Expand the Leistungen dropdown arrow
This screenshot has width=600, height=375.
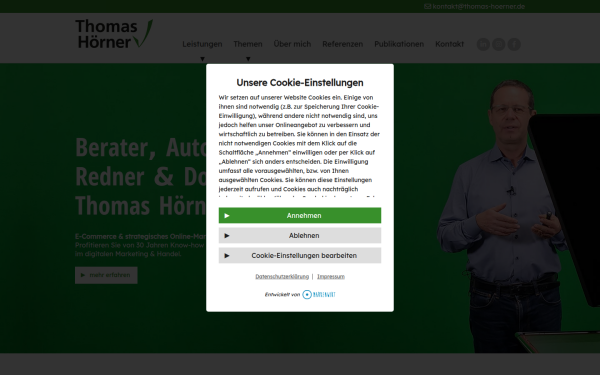point(202,59)
